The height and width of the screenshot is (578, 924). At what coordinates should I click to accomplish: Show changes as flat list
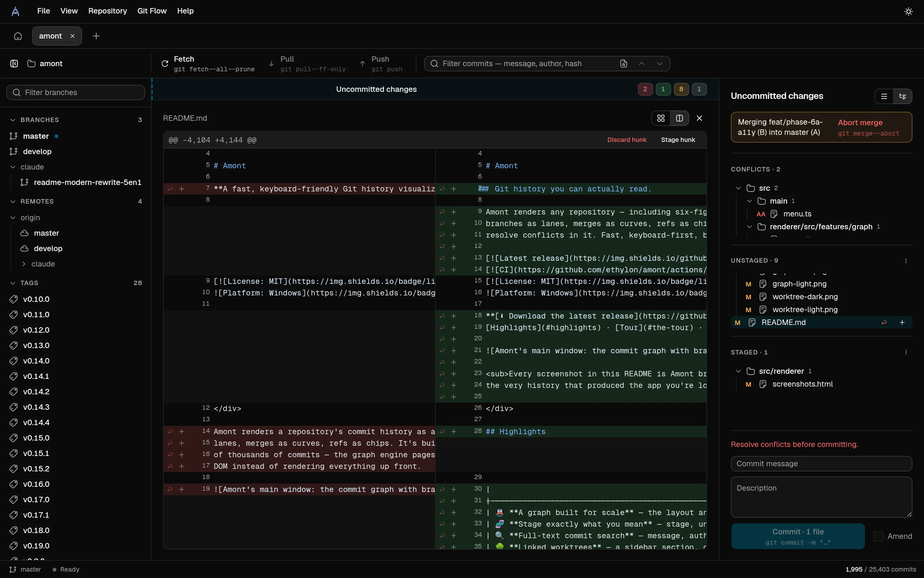coord(884,96)
